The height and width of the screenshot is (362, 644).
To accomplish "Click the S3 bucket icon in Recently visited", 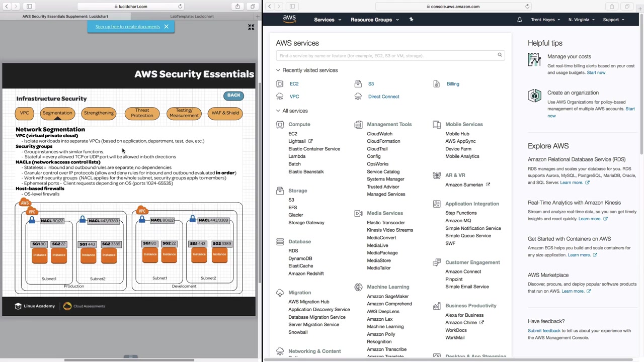I will pyautogui.click(x=358, y=84).
